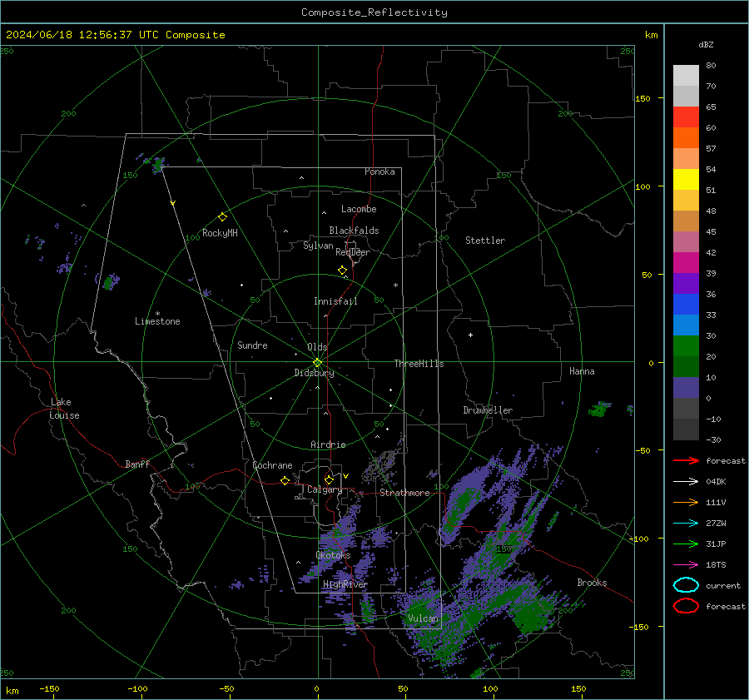This screenshot has height=700, width=749.
Task: Click the Blackfalds city label
Action: click(x=354, y=231)
